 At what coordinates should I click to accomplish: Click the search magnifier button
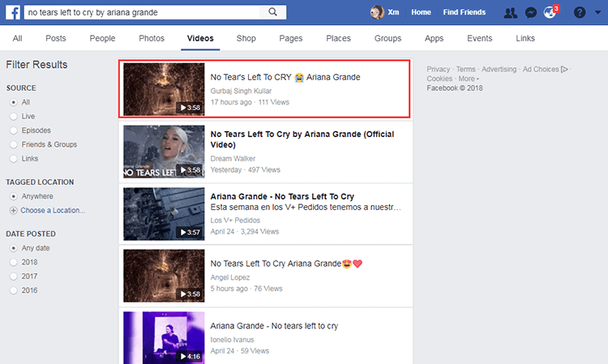point(273,12)
